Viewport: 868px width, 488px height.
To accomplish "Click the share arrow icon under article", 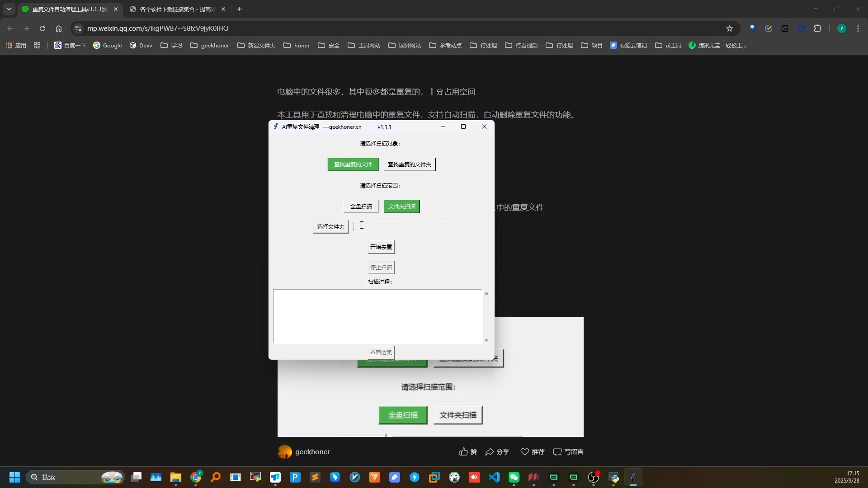I will [x=489, y=452].
